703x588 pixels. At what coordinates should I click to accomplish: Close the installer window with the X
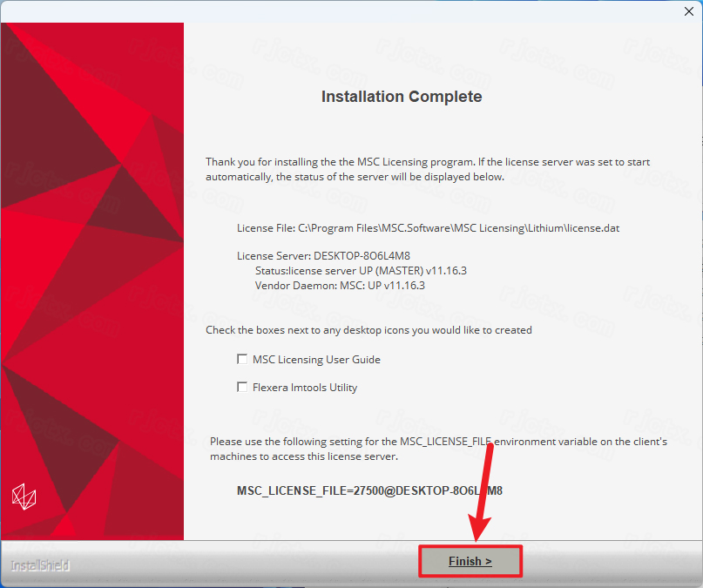(689, 11)
